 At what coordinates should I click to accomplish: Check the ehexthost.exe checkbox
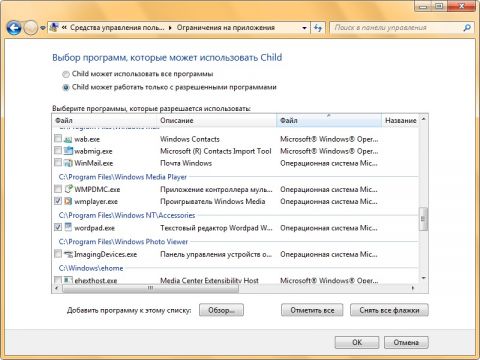pyautogui.click(x=58, y=280)
